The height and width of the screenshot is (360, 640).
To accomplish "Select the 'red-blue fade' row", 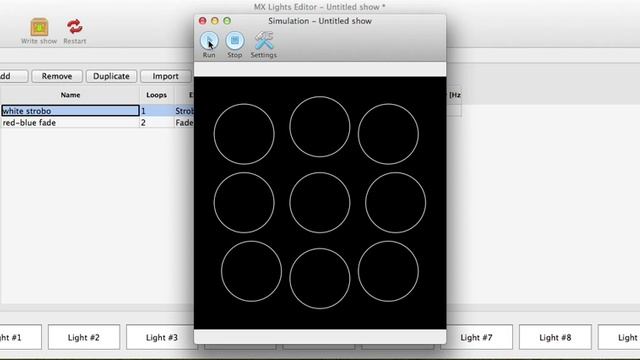I will coord(97,122).
